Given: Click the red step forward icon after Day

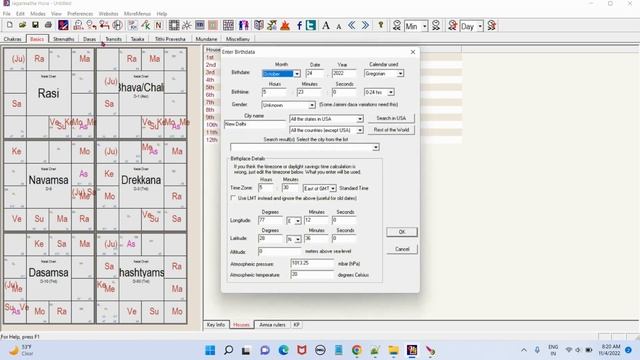Looking at the screenshot, I should 491,25.
